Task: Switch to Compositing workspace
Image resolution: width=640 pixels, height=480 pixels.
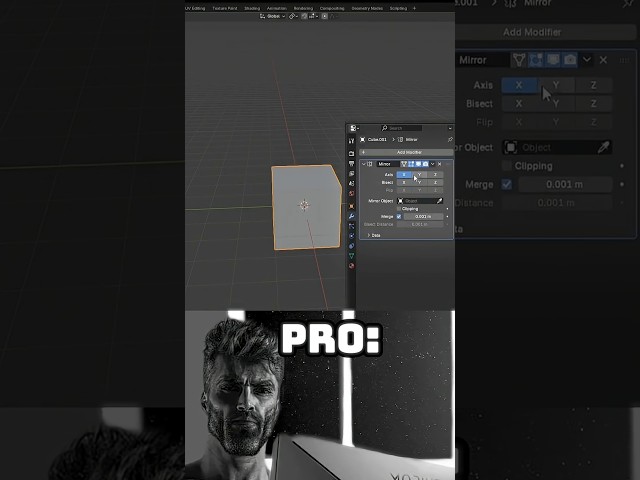Action: 332,8
